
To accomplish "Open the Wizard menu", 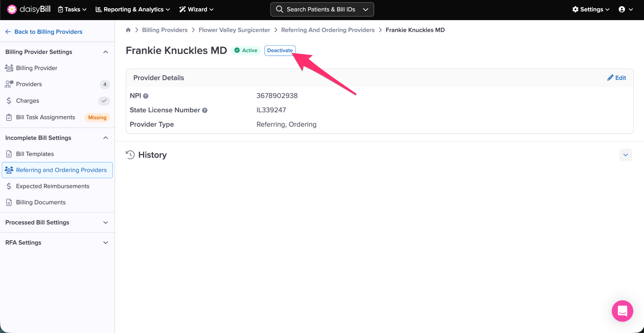I will pos(197,9).
